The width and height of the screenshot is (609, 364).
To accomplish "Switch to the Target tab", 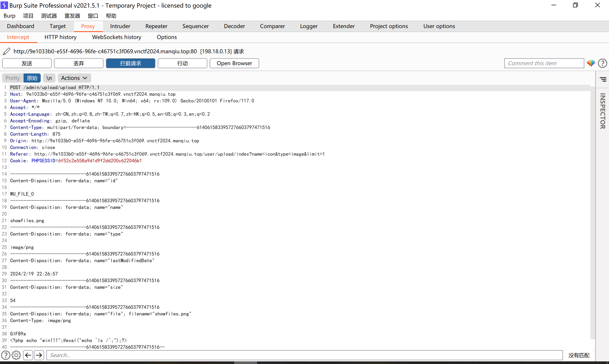I will 57,26.
